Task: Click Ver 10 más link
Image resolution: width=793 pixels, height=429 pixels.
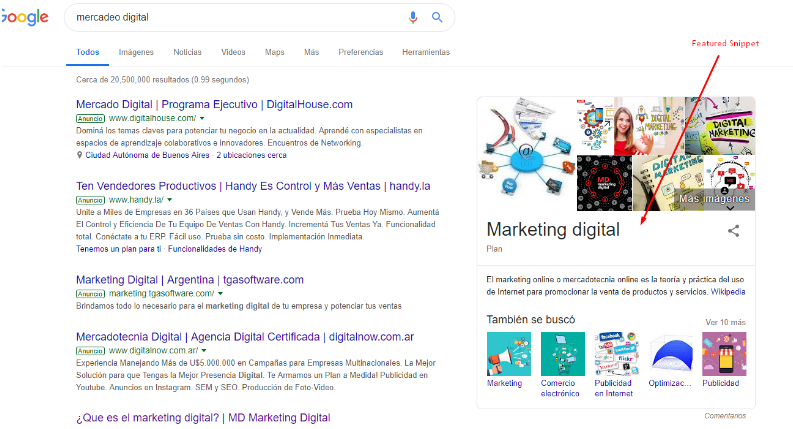Action: (725, 322)
